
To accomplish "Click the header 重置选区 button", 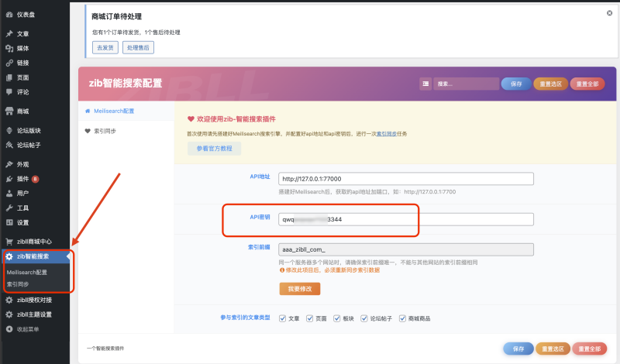I will pos(551,84).
